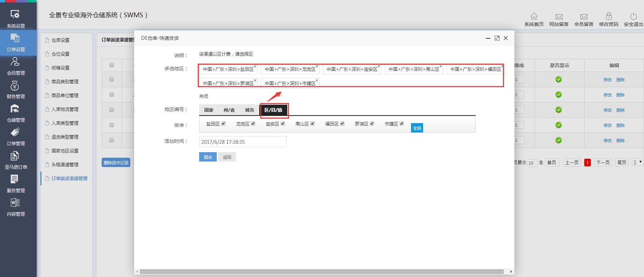Screen dimensions: 644x277
Task: Minimize the DE仓库-快递发货 dialog
Action: point(488,38)
